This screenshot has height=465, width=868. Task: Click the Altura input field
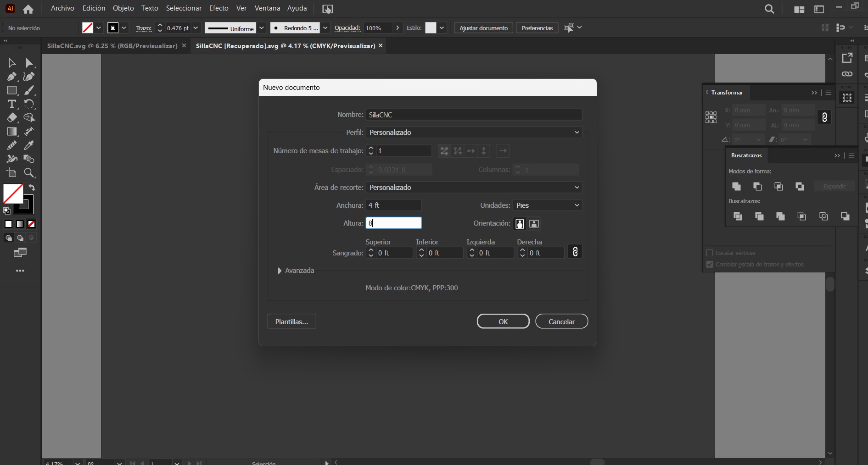pyautogui.click(x=394, y=223)
